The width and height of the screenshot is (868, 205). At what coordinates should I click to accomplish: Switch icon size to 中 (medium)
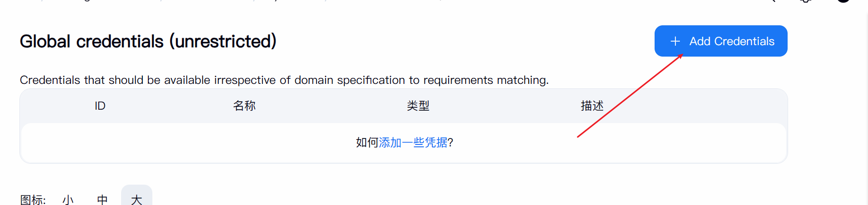point(102,200)
